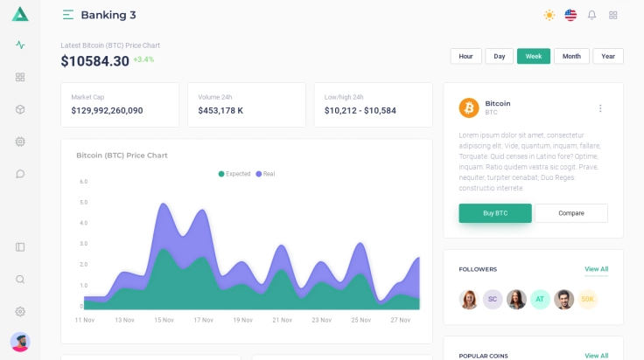The image size is (644, 360).
Task: Select the Month time range tab
Action: tap(571, 56)
